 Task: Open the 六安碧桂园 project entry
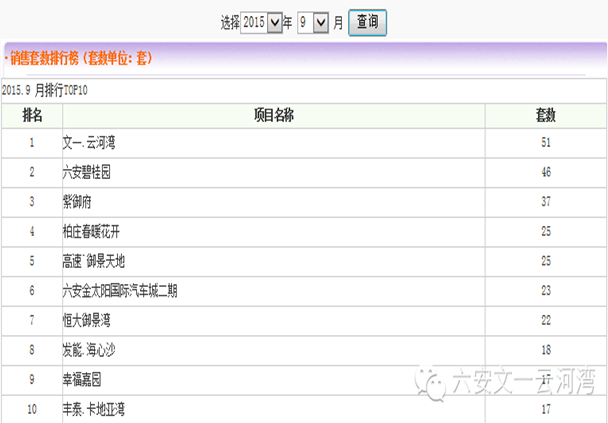[86, 173]
